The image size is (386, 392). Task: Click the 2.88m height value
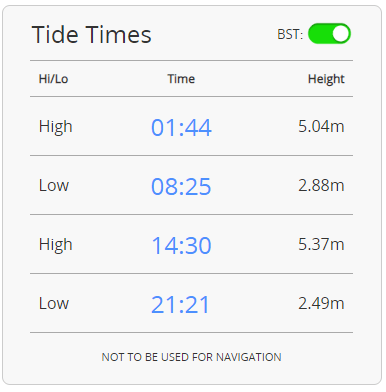pyautogui.click(x=321, y=185)
